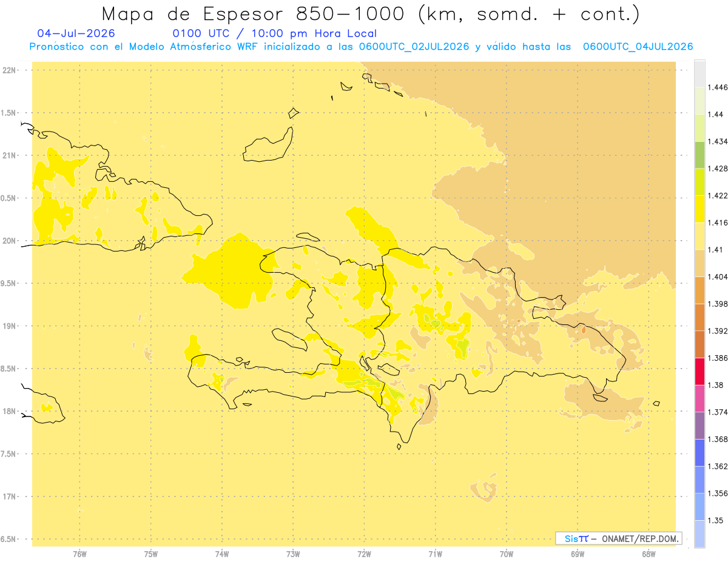Select the light blue swatch between 1.356 and 1.362
The height and width of the screenshot is (562, 728).
point(699,480)
